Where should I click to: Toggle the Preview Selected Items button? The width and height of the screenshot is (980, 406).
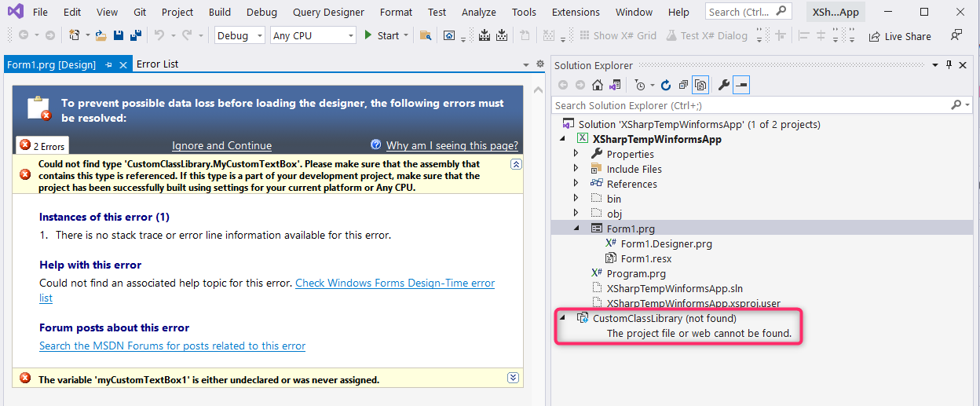[x=741, y=85]
